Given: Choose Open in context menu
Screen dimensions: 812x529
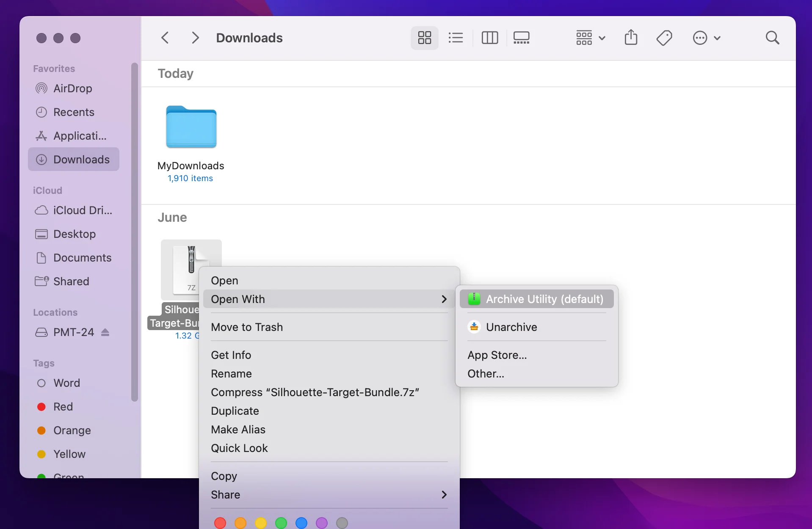Looking at the screenshot, I should click(329, 281).
